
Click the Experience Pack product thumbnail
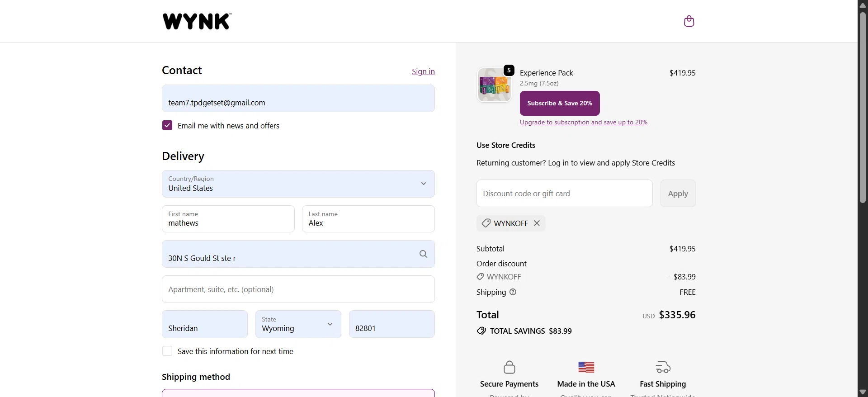click(494, 85)
